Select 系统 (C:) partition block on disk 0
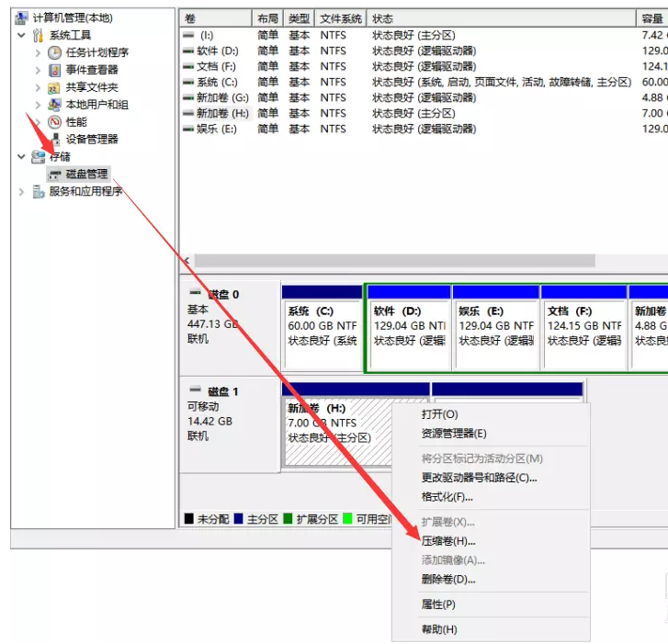This screenshot has width=668, height=644. coord(323,327)
